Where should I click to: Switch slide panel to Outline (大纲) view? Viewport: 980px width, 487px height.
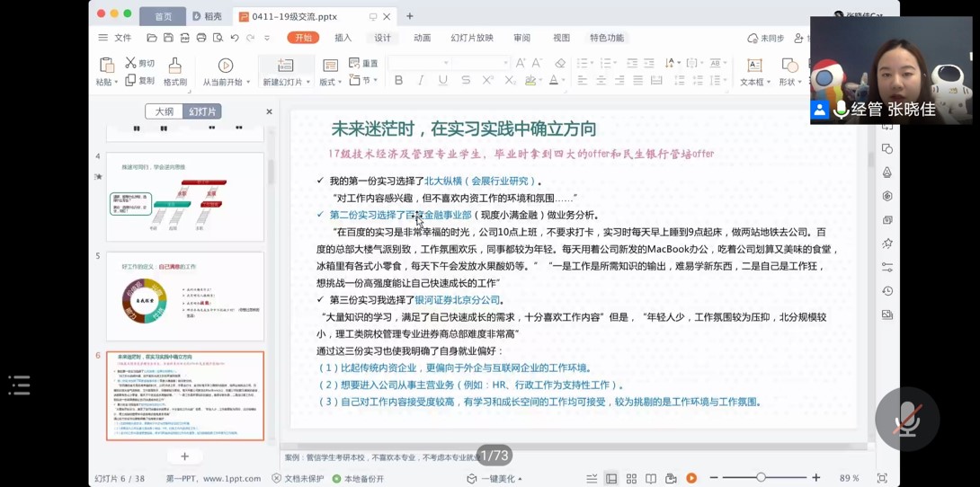tap(164, 111)
